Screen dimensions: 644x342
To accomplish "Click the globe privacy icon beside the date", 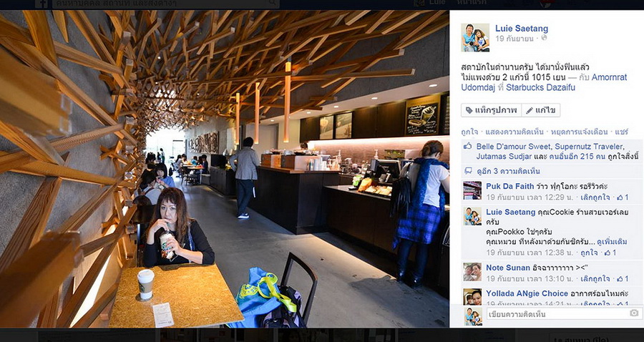I will [545, 38].
